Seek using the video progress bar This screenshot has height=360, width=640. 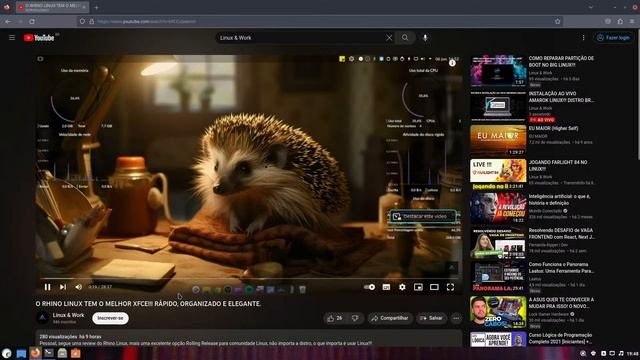point(249,278)
